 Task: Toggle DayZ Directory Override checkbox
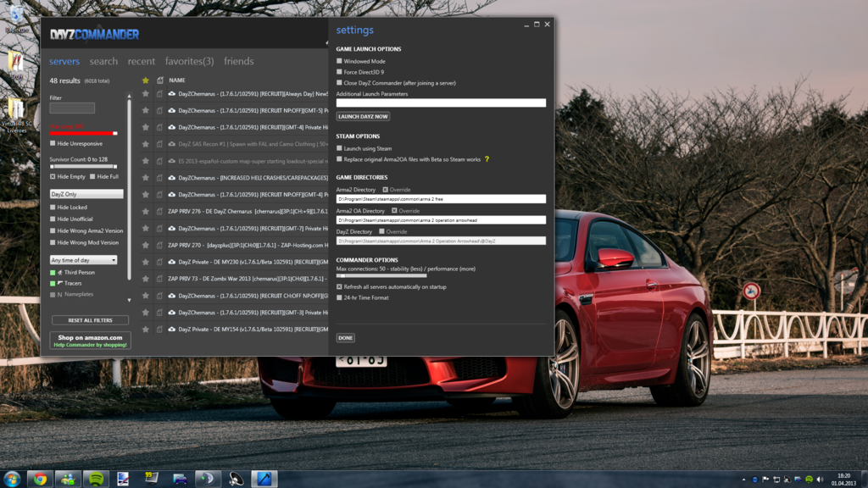381,231
